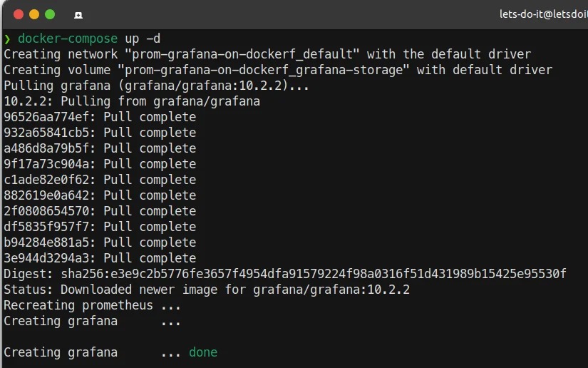588x368 pixels.
Task: Click the green 'done' status text
Action: click(203, 352)
